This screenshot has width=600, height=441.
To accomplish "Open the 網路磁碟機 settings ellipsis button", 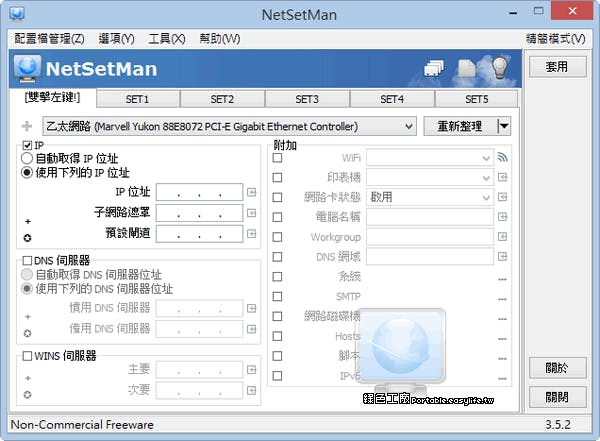I will tap(502, 319).
